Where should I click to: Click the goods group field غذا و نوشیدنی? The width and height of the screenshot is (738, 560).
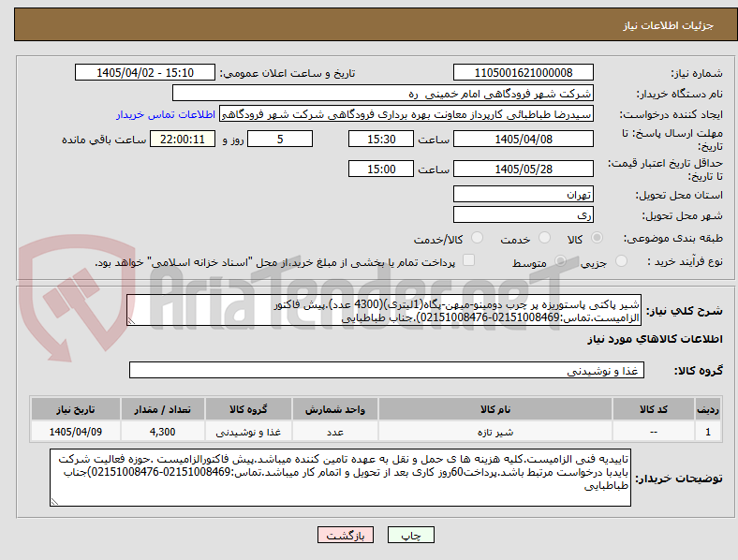tap(387, 370)
